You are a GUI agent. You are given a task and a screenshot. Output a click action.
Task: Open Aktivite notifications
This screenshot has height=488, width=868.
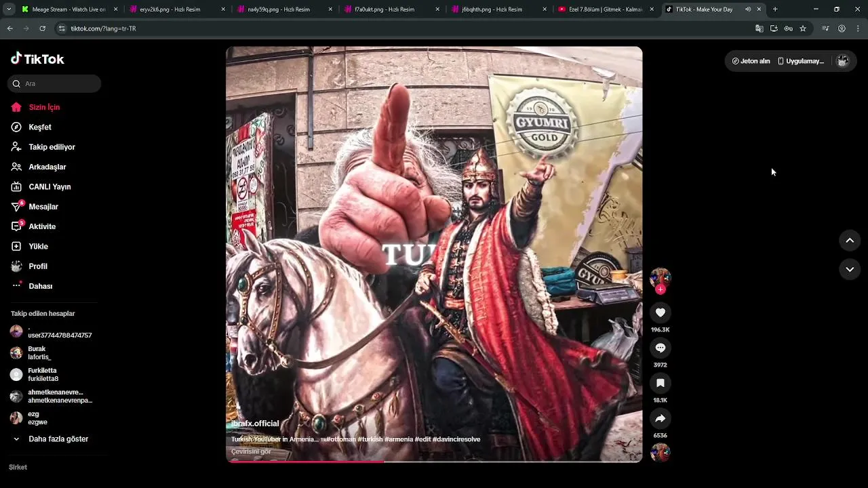click(x=42, y=226)
